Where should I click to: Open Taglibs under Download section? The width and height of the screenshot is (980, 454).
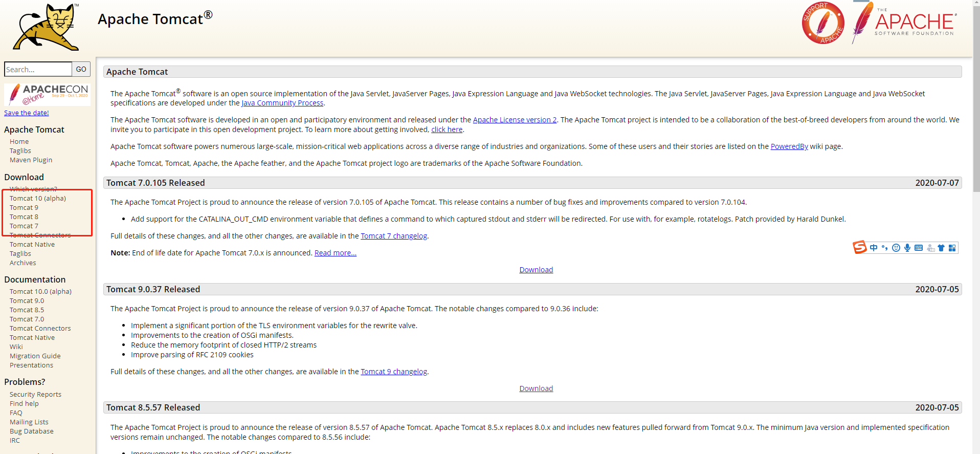coord(20,253)
